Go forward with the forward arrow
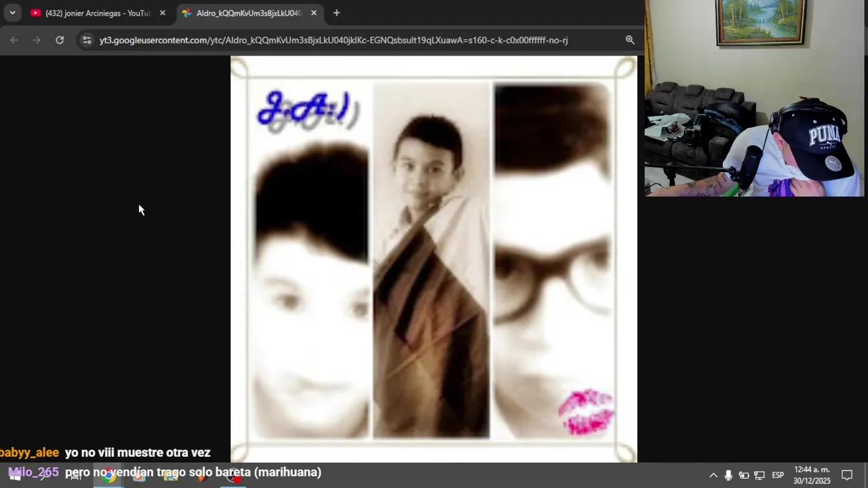868x488 pixels. (37, 40)
